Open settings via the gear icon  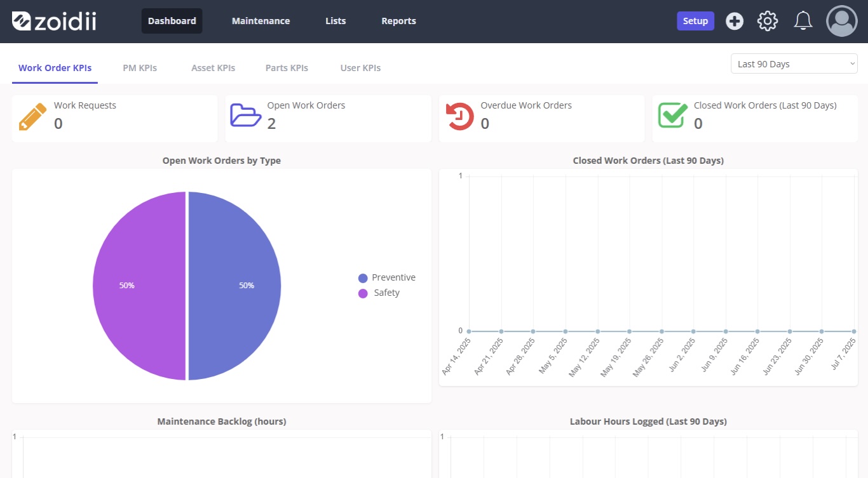tap(767, 20)
